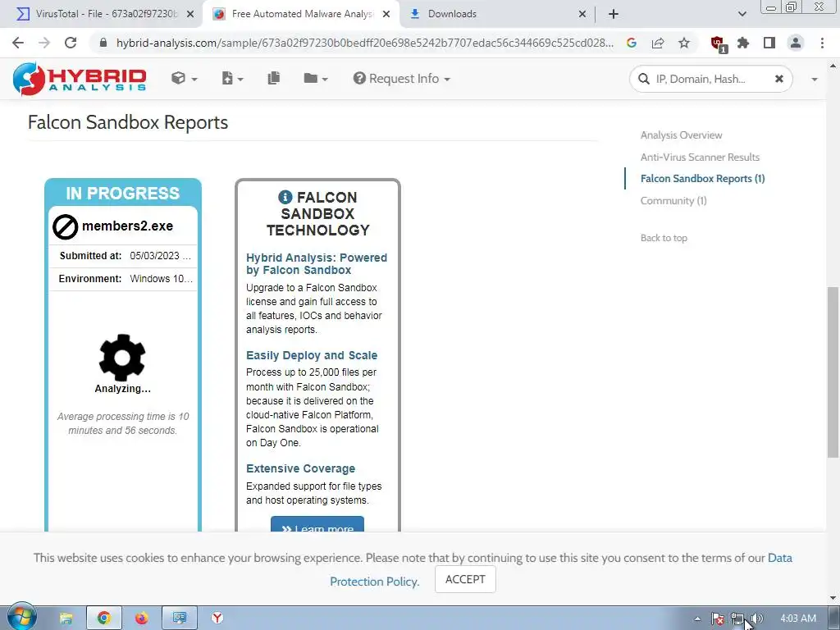This screenshot has height=630, width=840.
Task: Click the search magnifier icon
Action: pyautogui.click(x=644, y=80)
